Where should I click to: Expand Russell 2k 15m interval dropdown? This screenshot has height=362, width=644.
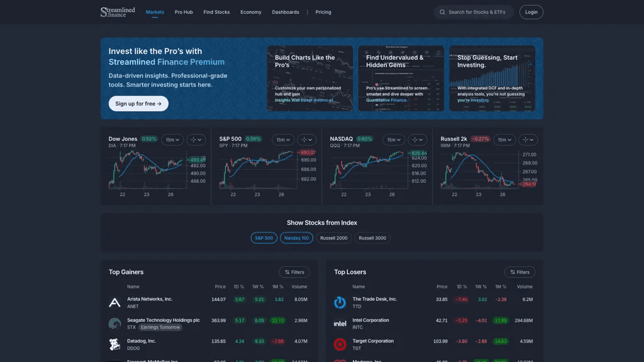coord(504,140)
